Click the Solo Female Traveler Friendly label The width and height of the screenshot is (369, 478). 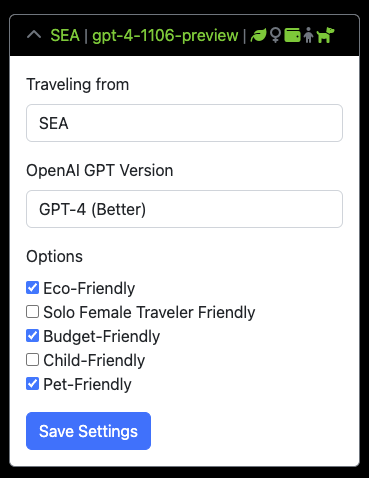pos(149,312)
